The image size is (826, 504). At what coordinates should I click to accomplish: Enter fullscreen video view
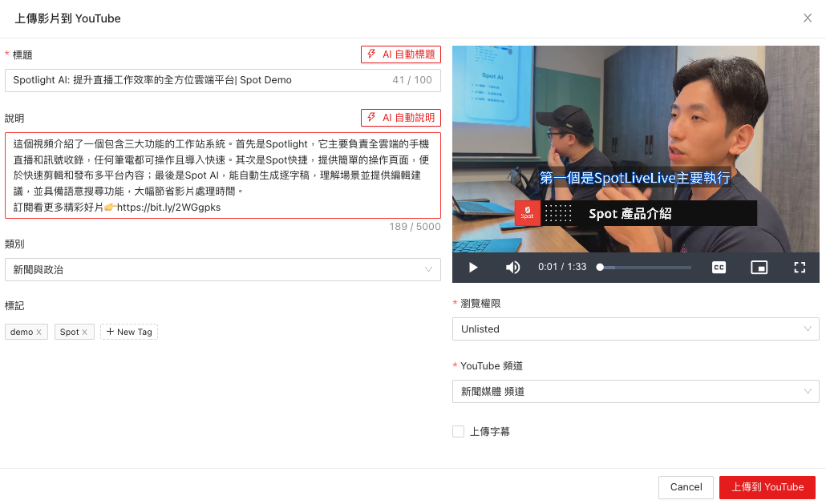click(799, 268)
